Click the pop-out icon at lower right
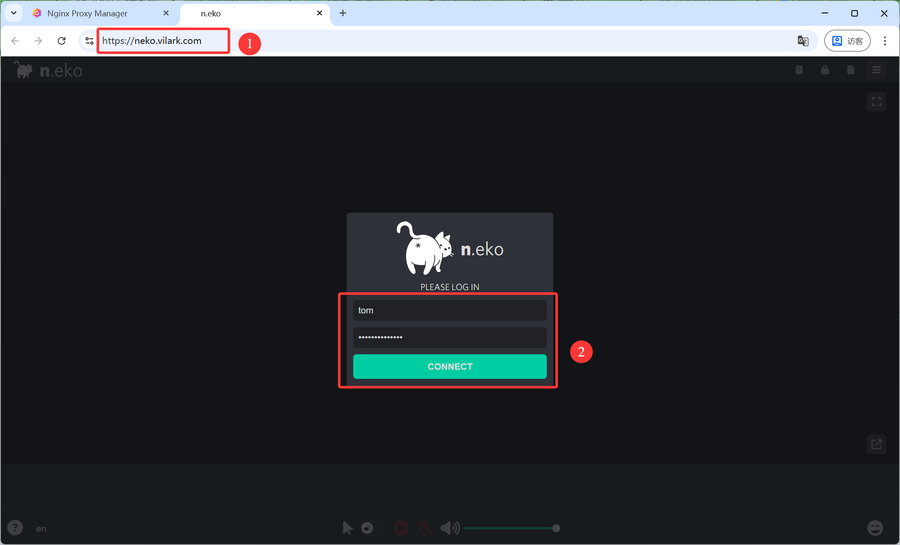 pyautogui.click(x=877, y=445)
